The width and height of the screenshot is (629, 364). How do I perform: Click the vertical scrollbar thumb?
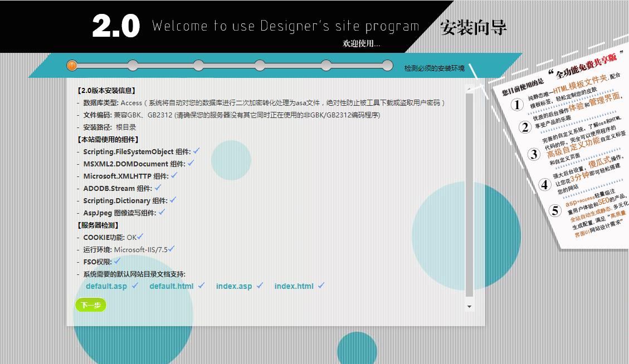(469, 195)
